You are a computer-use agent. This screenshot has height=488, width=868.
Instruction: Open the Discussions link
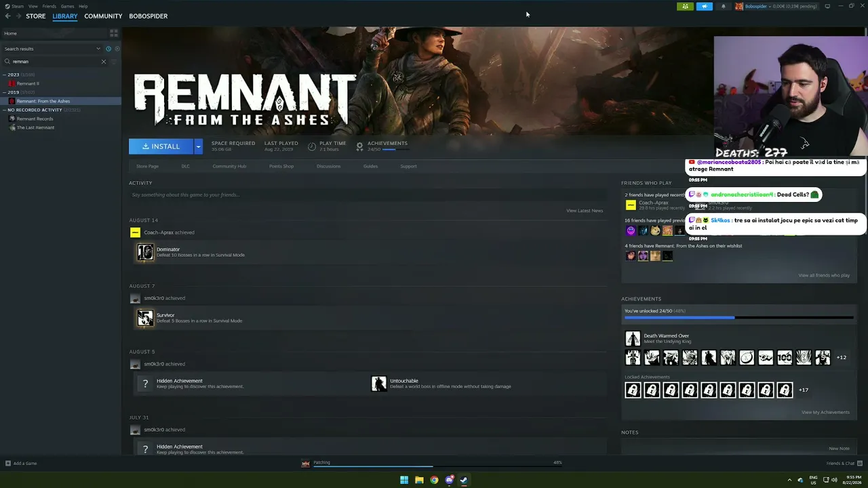point(328,166)
